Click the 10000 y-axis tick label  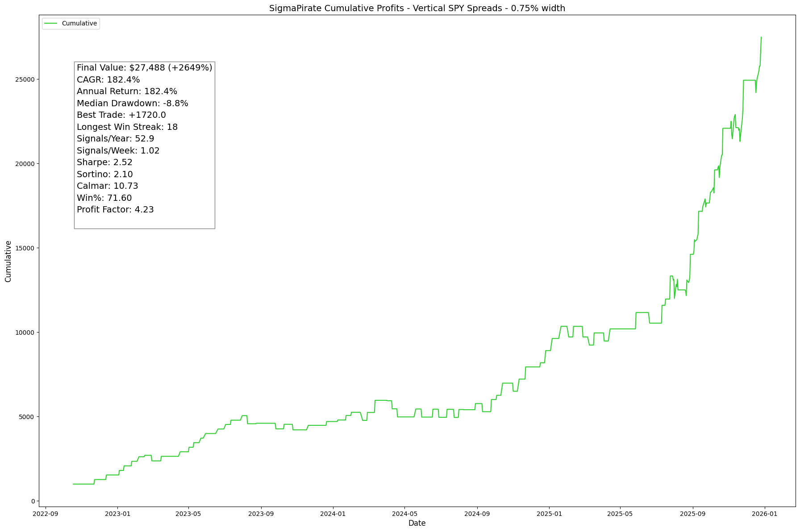[25, 332]
